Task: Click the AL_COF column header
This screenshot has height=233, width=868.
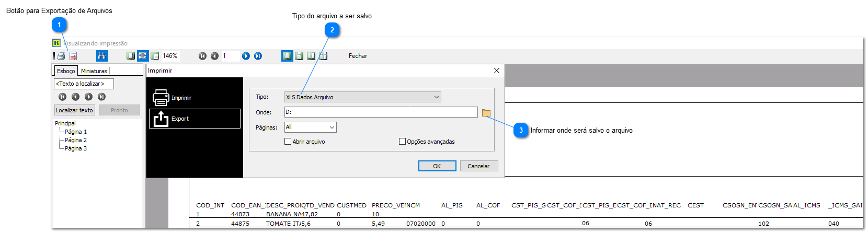Action: point(488,205)
